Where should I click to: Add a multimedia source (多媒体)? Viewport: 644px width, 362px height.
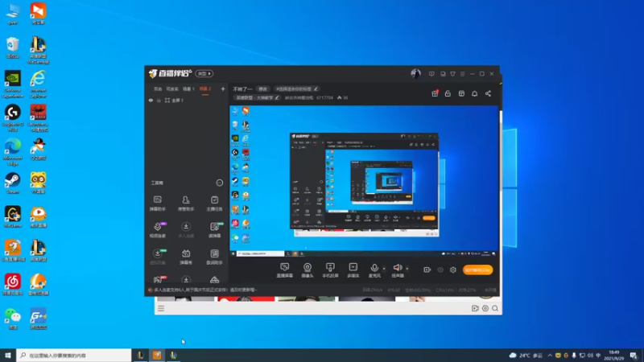(353, 270)
